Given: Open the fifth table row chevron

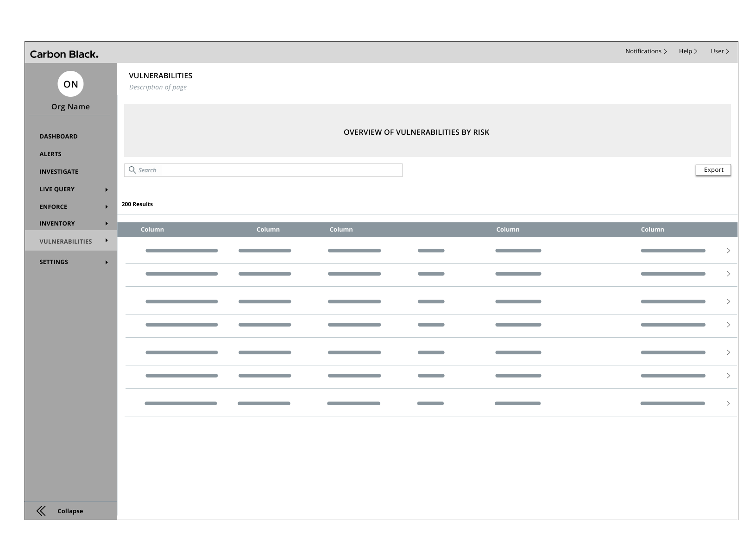Looking at the screenshot, I should coord(728,352).
